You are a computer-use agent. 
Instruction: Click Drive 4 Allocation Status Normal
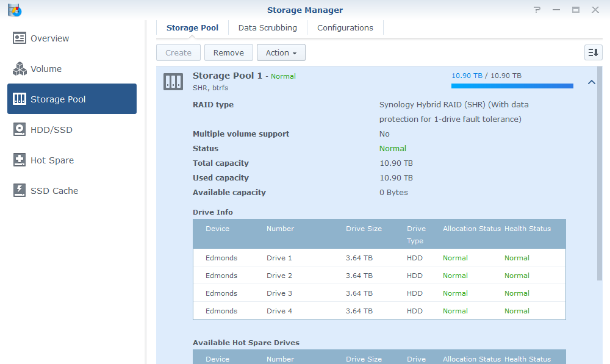pos(455,311)
